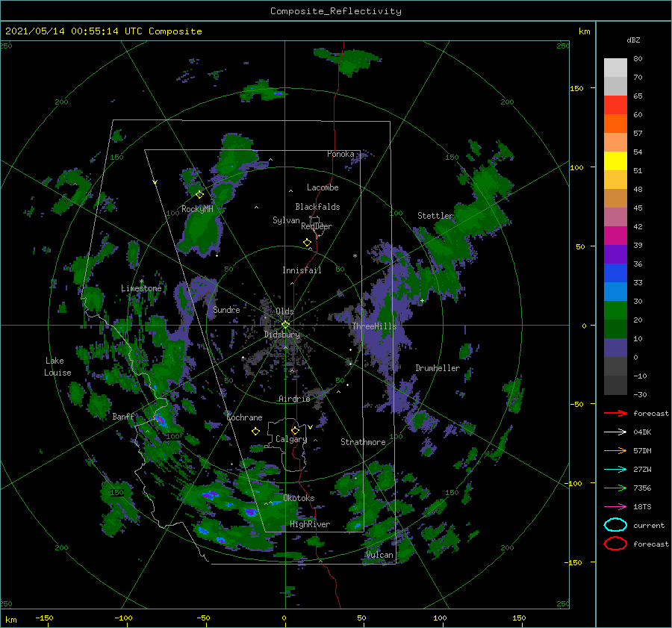672x628 pixels.
Task: Click the current legend label
Action: (x=649, y=526)
